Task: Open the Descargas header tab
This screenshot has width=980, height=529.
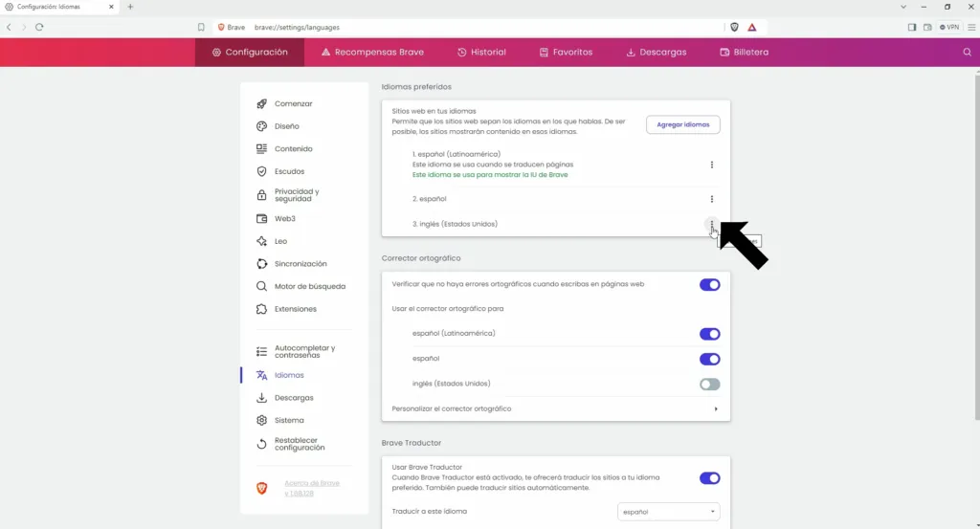Action: pyautogui.click(x=657, y=53)
